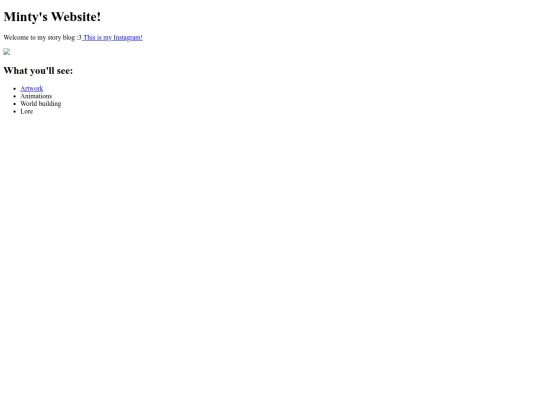Click the word 'Website!' in the title
The image size is (540, 405).
76,17
